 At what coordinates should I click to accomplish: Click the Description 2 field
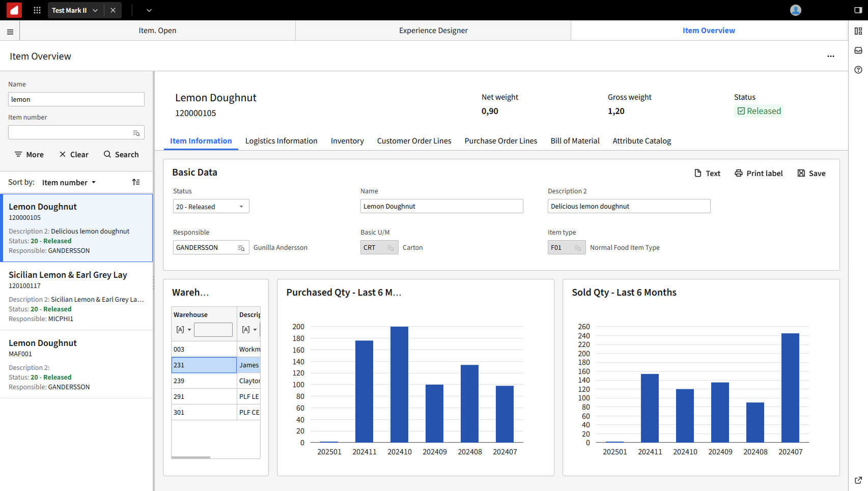click(629, 206)
